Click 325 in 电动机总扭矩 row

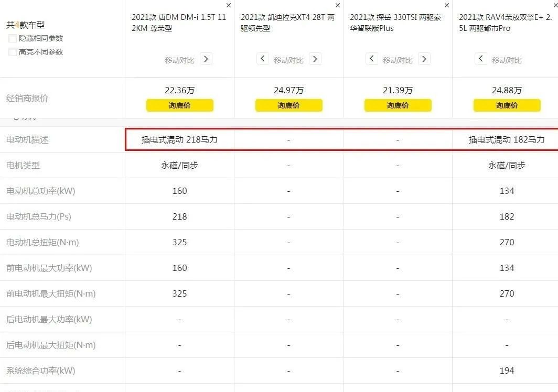click(x=180, y=242)
